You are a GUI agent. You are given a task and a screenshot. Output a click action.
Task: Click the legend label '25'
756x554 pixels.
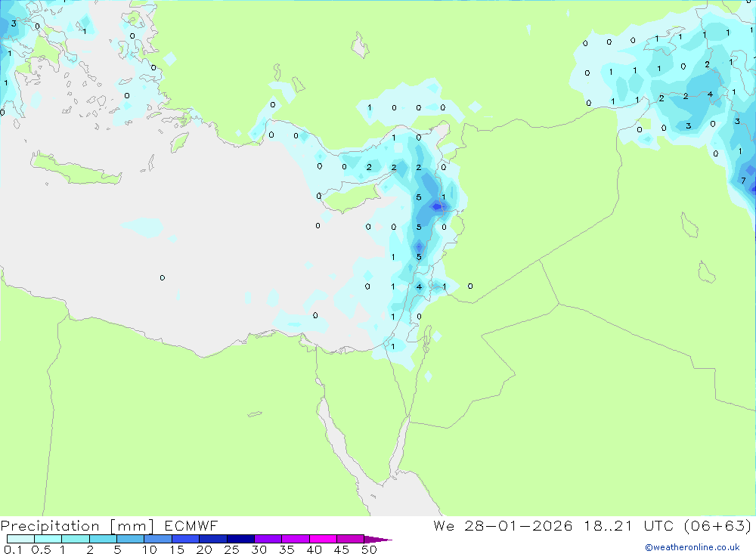pos(231,549)
